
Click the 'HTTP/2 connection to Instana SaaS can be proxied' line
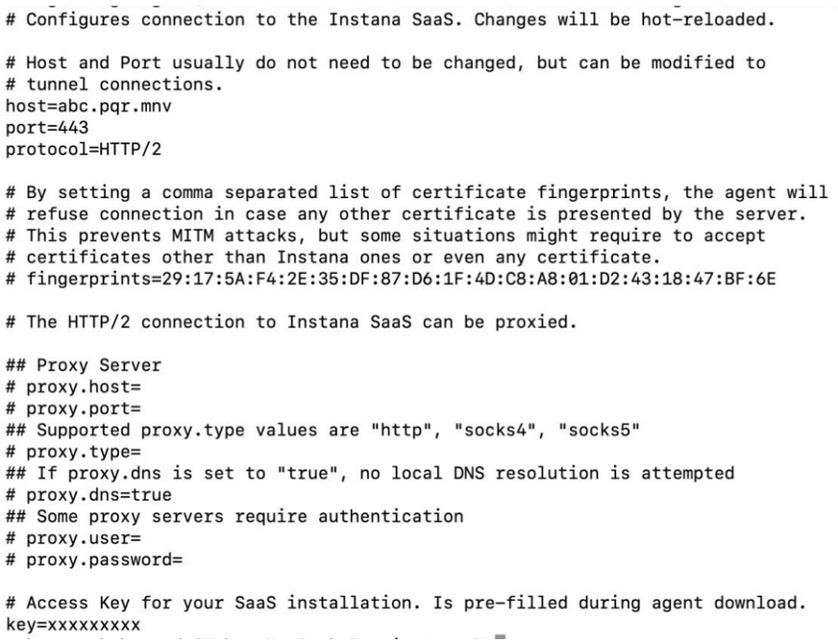[x=291, y=322]
